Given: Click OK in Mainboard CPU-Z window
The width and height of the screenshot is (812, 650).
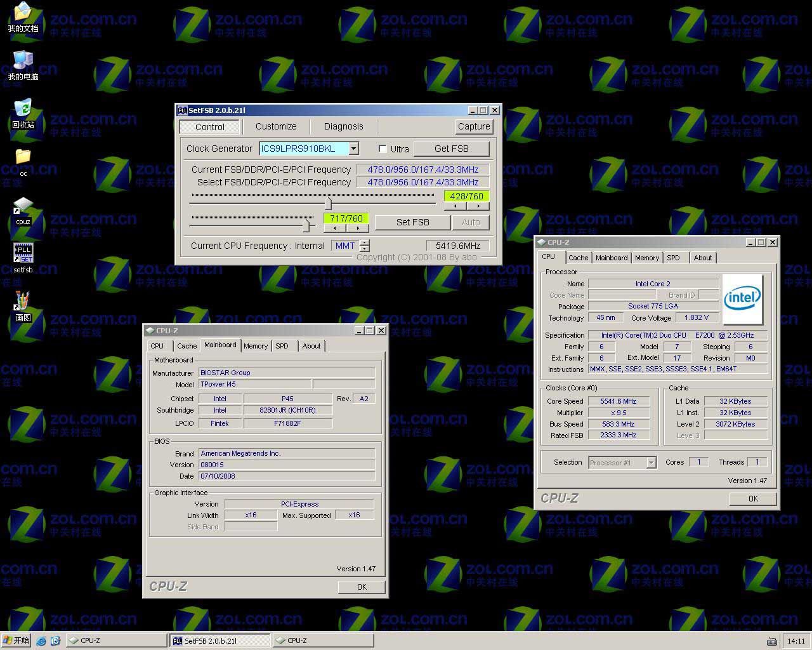Looking at the screenshot, I should point(362,587).
